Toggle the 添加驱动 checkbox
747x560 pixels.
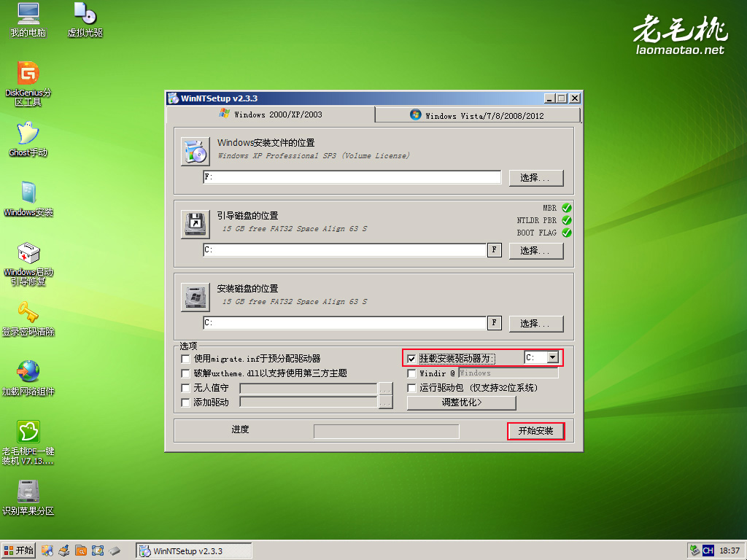[186, 402]
